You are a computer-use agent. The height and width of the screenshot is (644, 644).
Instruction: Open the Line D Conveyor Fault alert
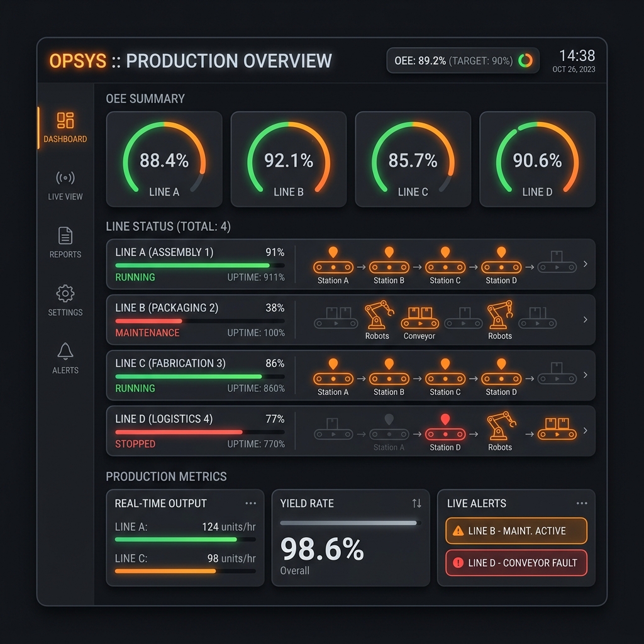click(x=516, y=563)
